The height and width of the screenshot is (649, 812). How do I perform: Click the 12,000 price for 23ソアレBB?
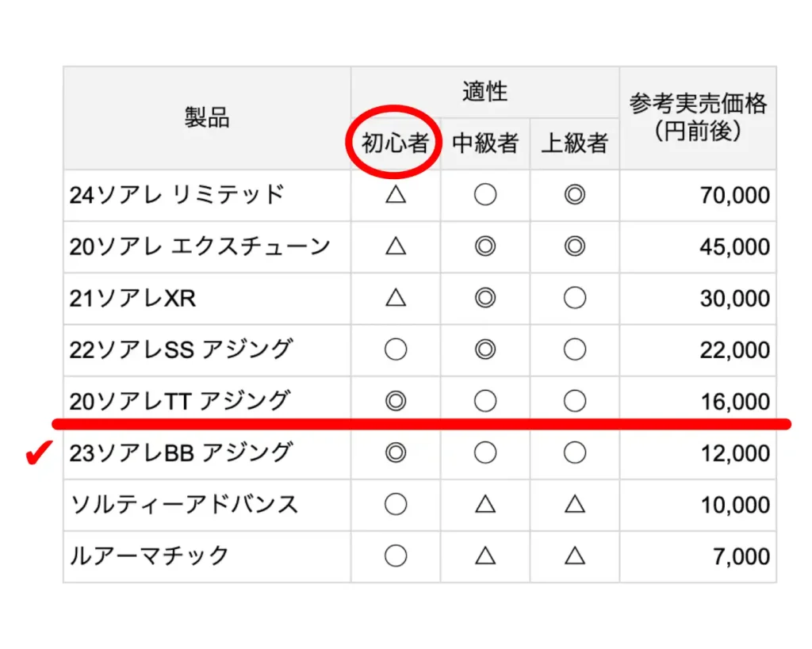coord(734,453)
